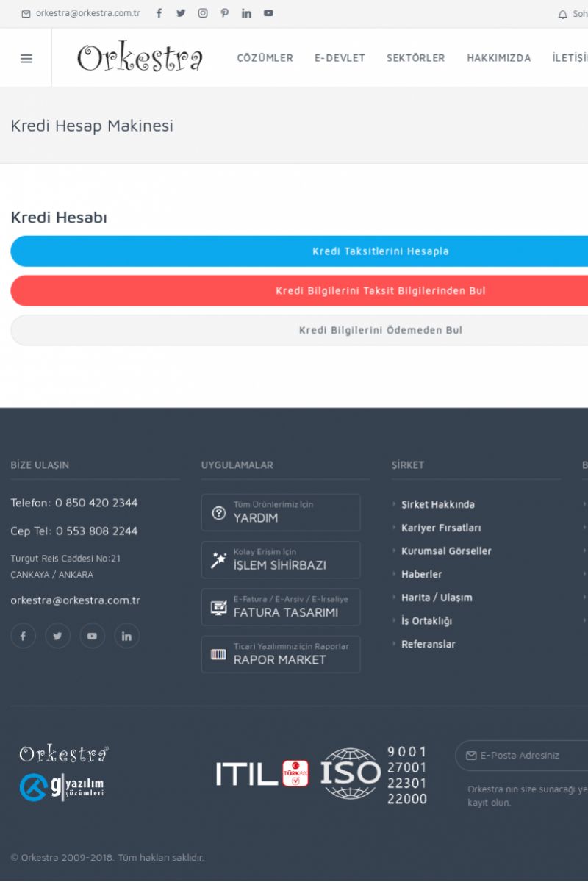
Task: Click Cep Tel: 0 553 808 2244
Action: click(x=73, y=531)
